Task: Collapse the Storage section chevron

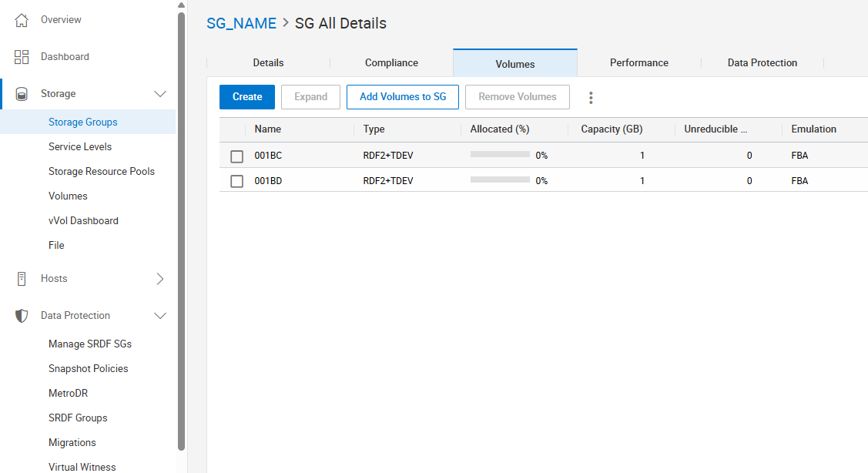Action: point(160,94)
